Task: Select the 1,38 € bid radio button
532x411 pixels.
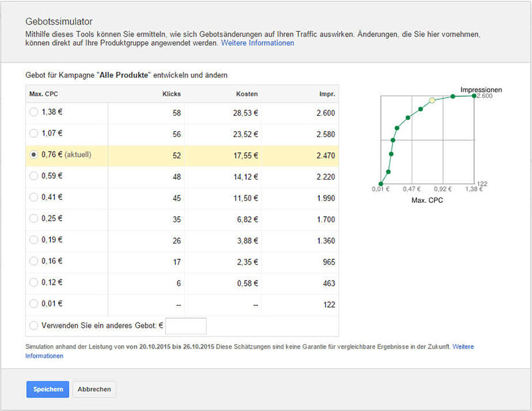Action: point(34,112)
